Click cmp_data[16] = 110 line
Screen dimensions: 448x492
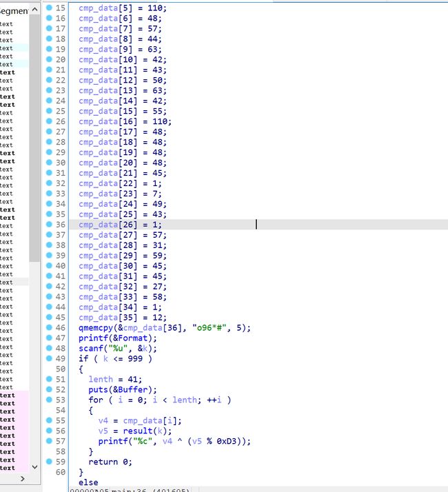pyautogui.click(x=125, y=121)
